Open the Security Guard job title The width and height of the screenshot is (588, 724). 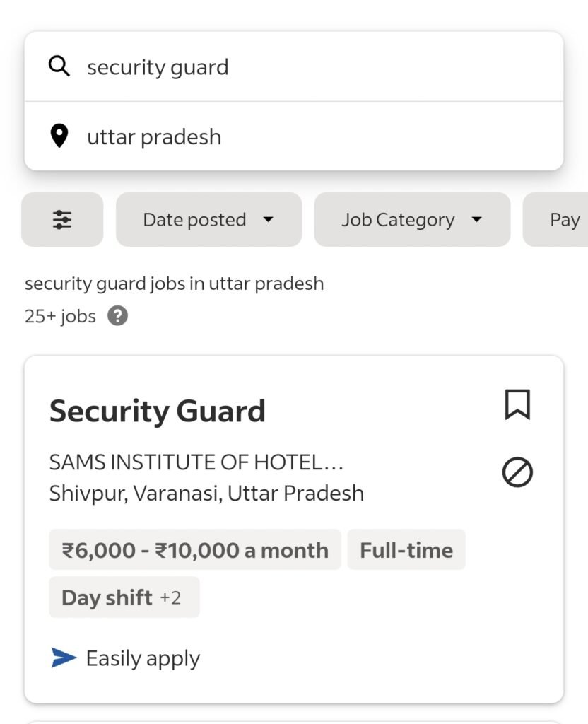157,411
